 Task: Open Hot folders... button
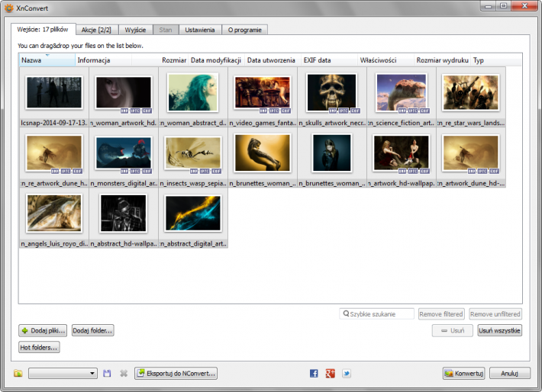point(39,348)
